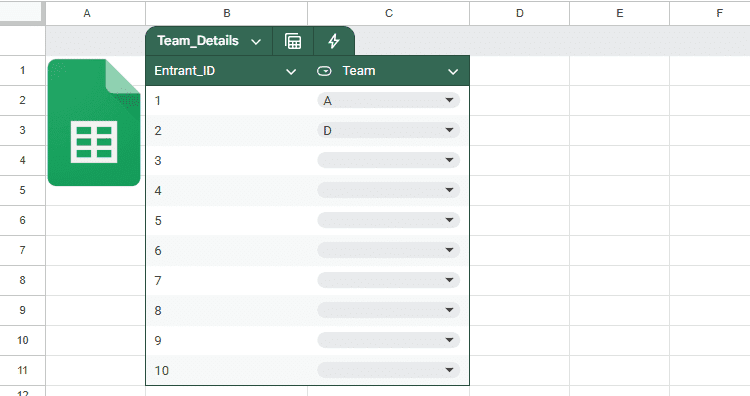Viewport: 750px width, 396px height.
Task: Click the Entrant_ID cell containing 1
Action: [227, 100]
